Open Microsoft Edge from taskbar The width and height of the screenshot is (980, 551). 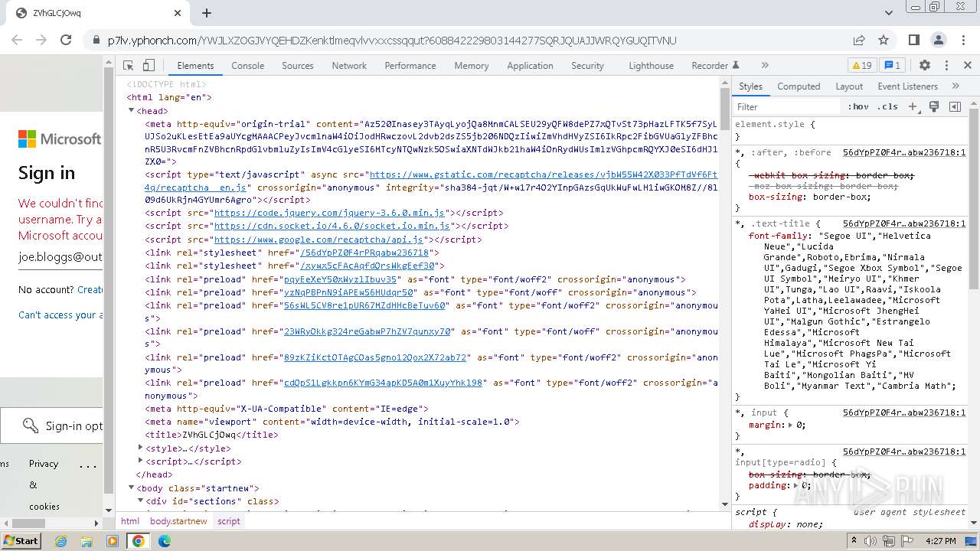[x=164, y=541]
